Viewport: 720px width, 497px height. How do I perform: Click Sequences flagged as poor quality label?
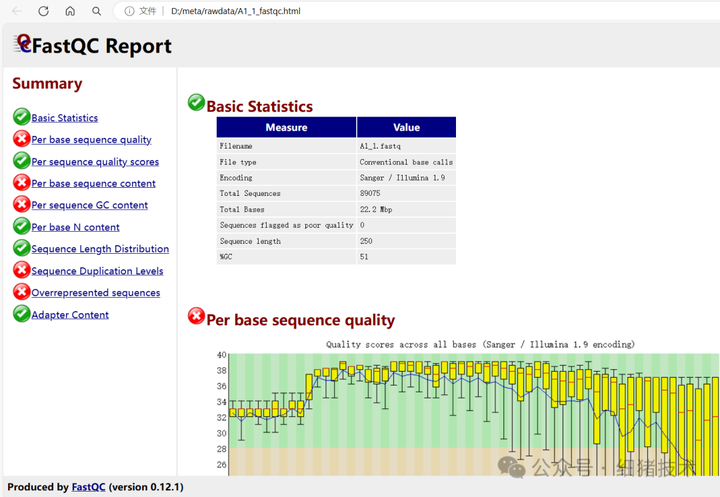tap(287, 225)
